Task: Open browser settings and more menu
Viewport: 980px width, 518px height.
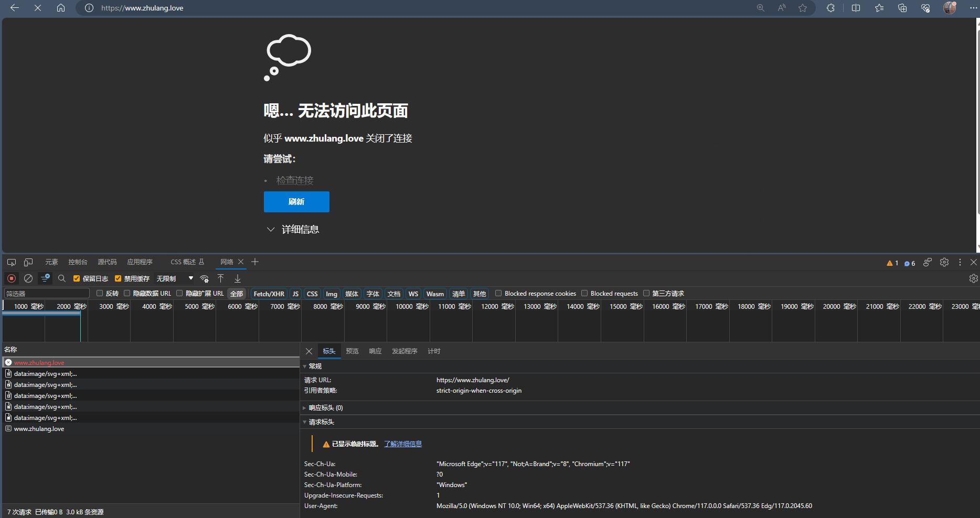Action: [973, 8]
